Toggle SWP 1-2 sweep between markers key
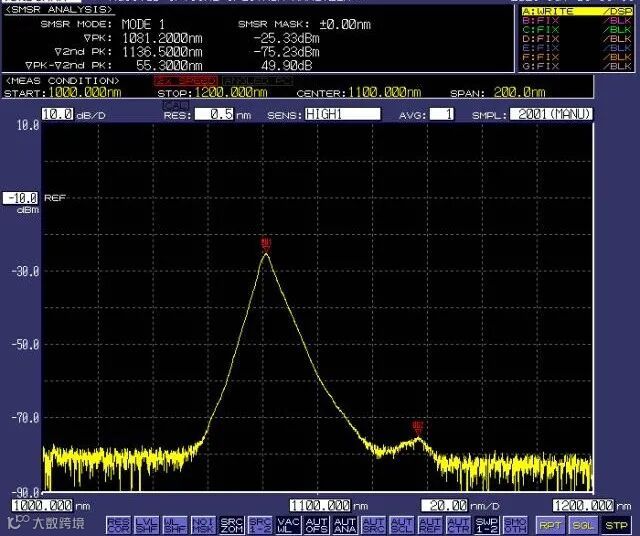The image size is (640, 536). tap(487, 525)
